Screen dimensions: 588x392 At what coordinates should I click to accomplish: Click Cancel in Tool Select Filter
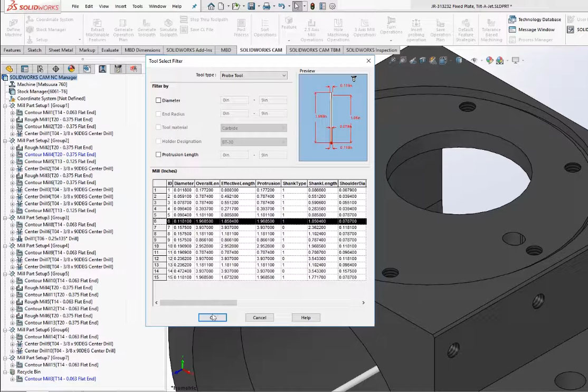point(260,318)
